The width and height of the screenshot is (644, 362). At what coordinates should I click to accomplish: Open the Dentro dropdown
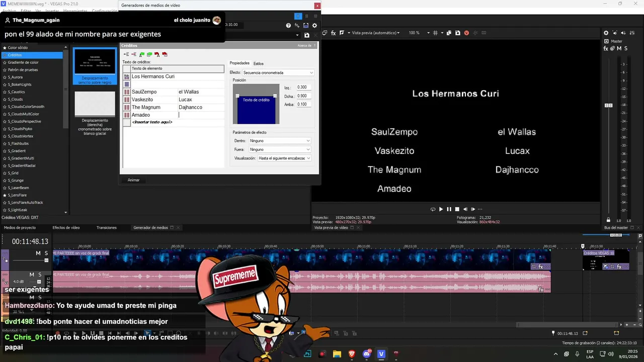[279, 141]
